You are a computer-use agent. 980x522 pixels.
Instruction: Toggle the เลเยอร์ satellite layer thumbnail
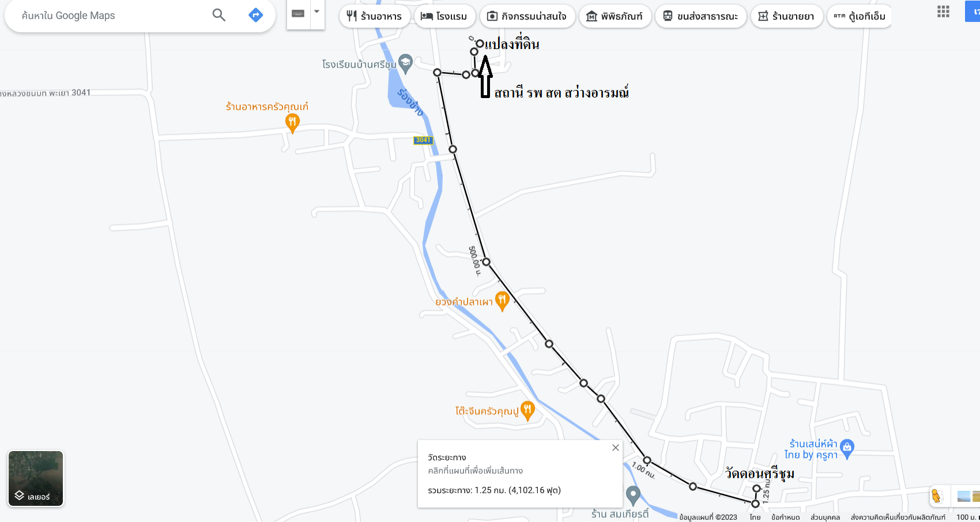36,479
